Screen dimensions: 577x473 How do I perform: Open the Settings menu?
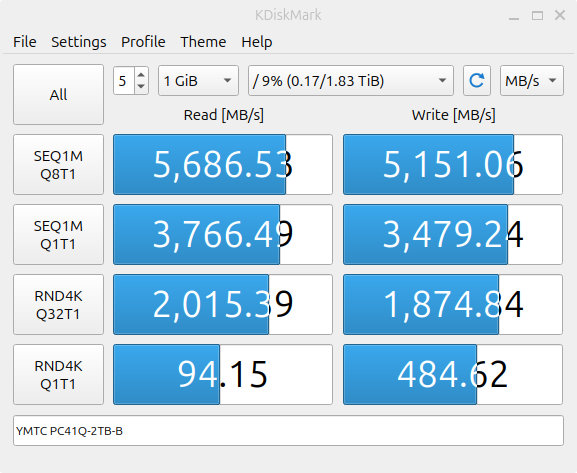tap(79, 42)
